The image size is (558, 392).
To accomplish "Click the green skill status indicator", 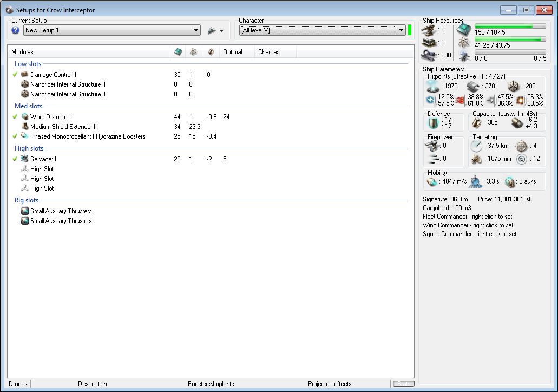I will point(409,30).
